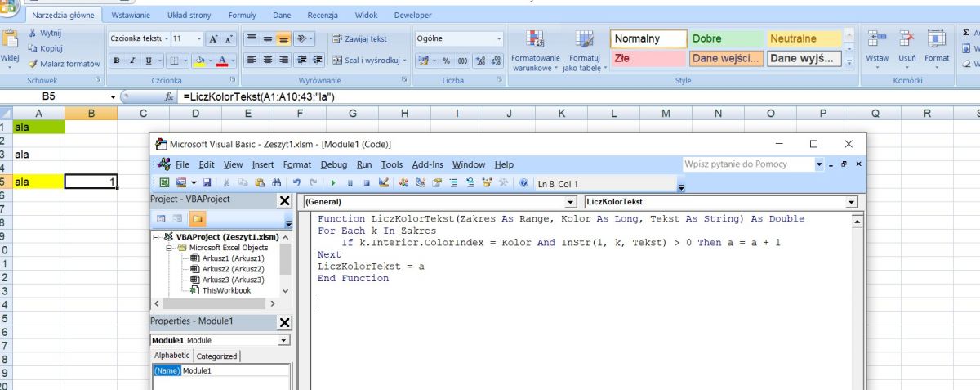Viewport: 980px width, 390px height.
Task: Open the Debug menu in VBA editor
Action: 333,164
